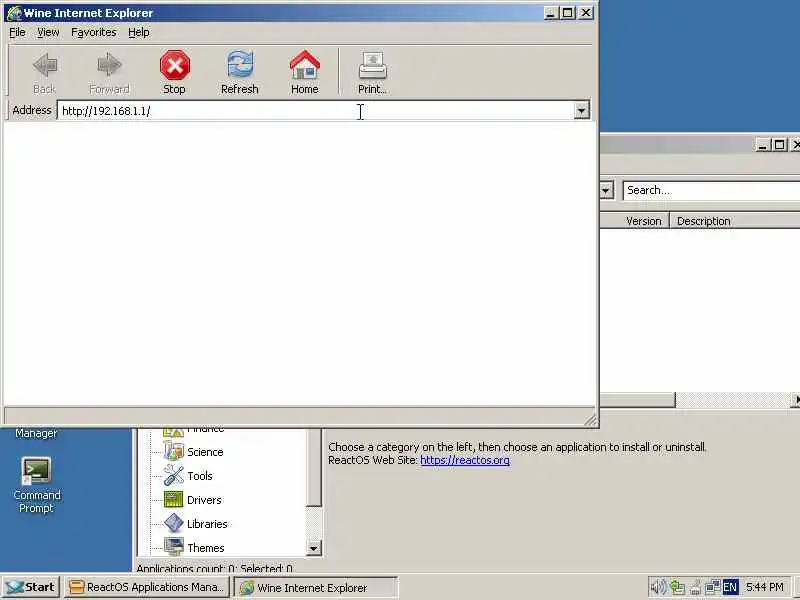Select the Tools category icon
This screenshot has width=800, height=600.
point(173,476)
